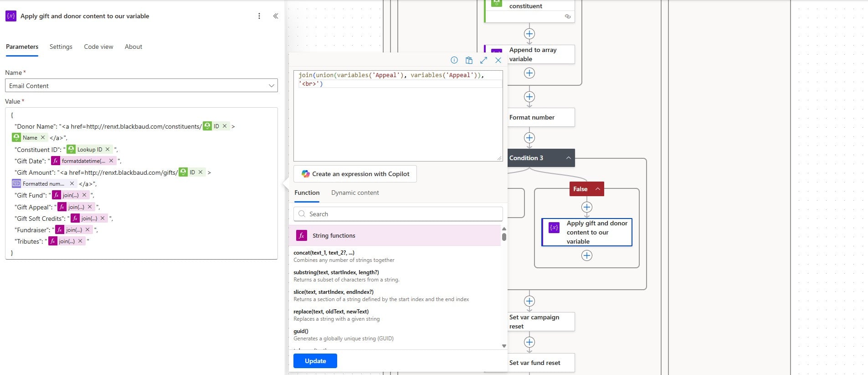Add step below Append to array variable
Viewport: 868px width, 375px height.
point(529,73)
